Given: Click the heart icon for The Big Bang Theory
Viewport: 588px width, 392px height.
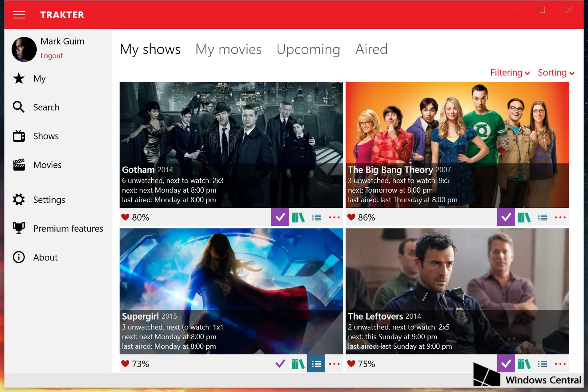Looking at the screenshot, I should (351, 217).
